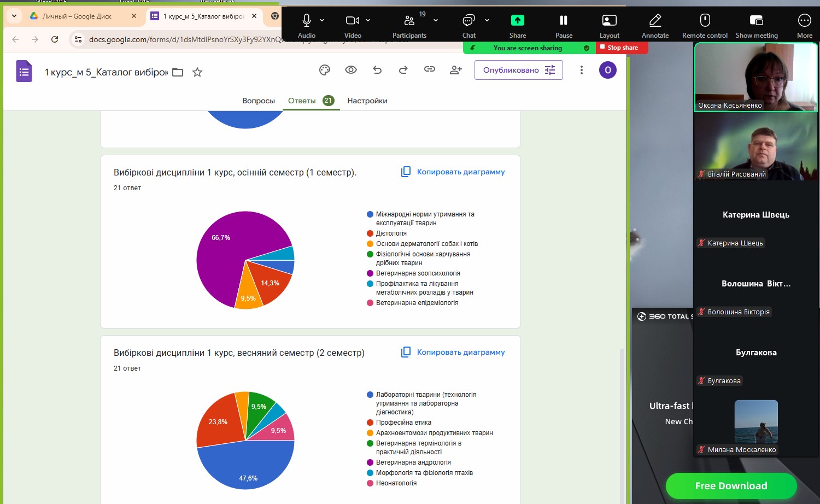Open Zoom Annotate tool
Viewport: 820px width, 504px height.
655,26
